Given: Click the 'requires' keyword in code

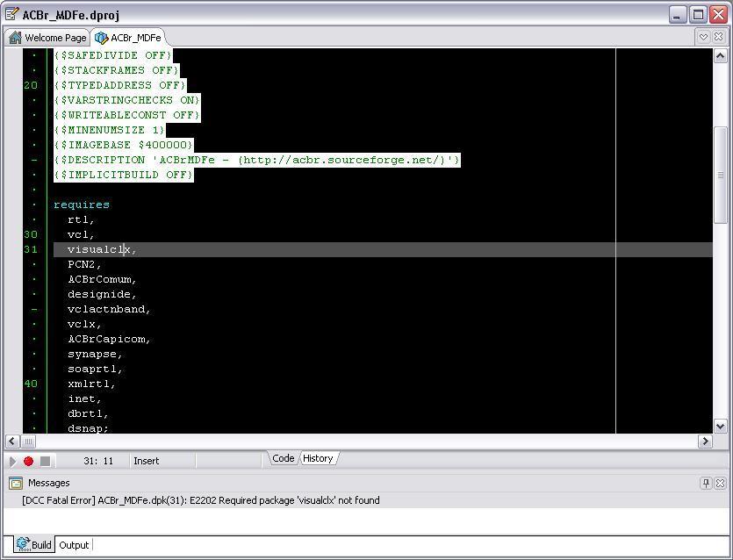Looking at the screenshot, I should tap(82, 205).
